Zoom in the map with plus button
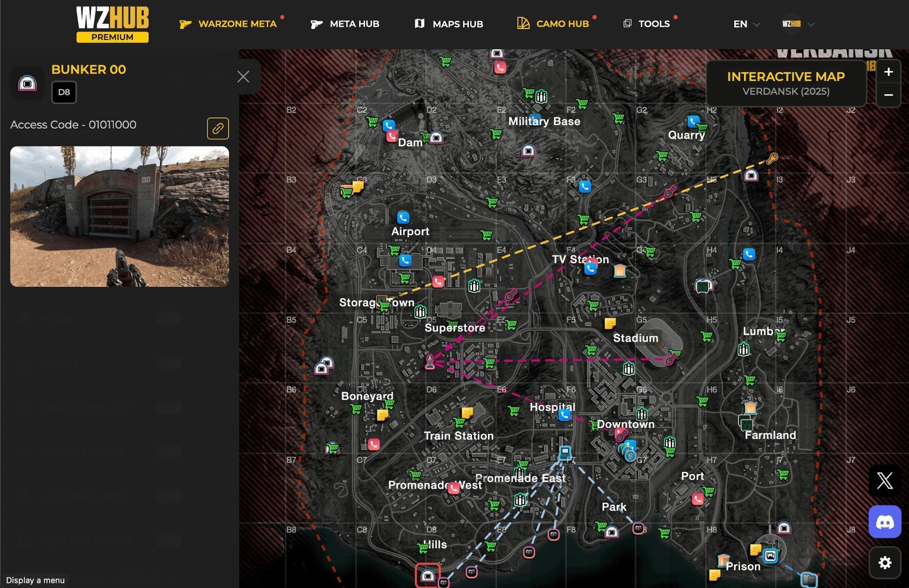The width and height of the screenshot is (909, 588). [x=888, y=72]
